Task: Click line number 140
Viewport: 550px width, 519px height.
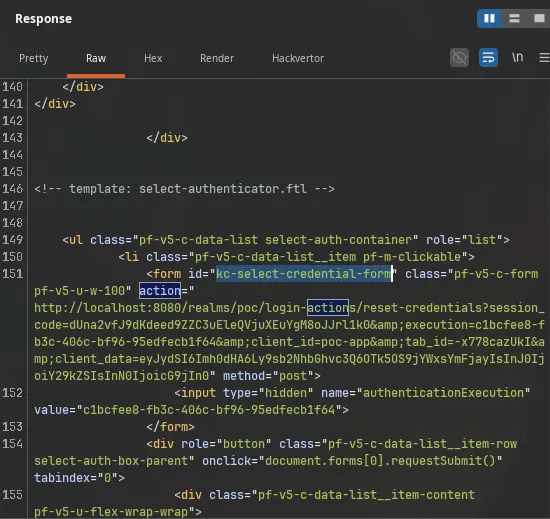Action: click(x=13, y=87)
